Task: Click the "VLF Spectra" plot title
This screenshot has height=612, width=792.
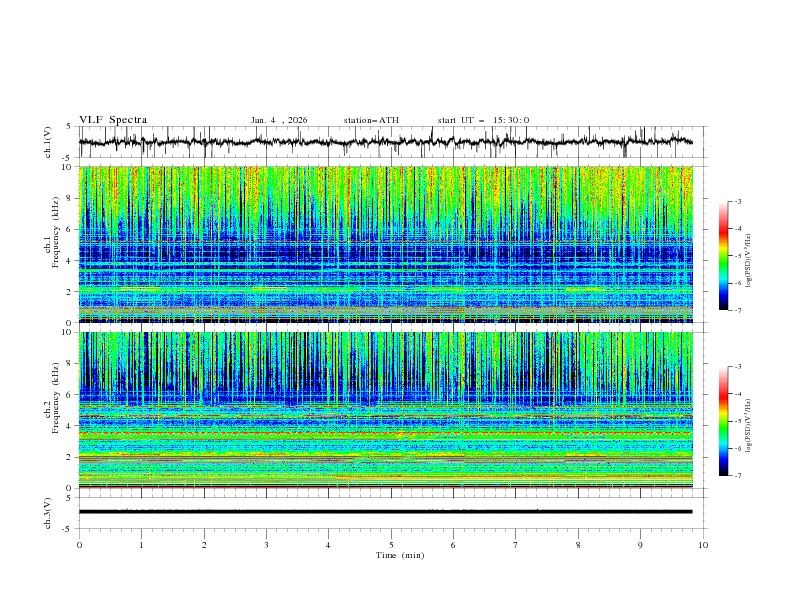Action: (113, 120)
